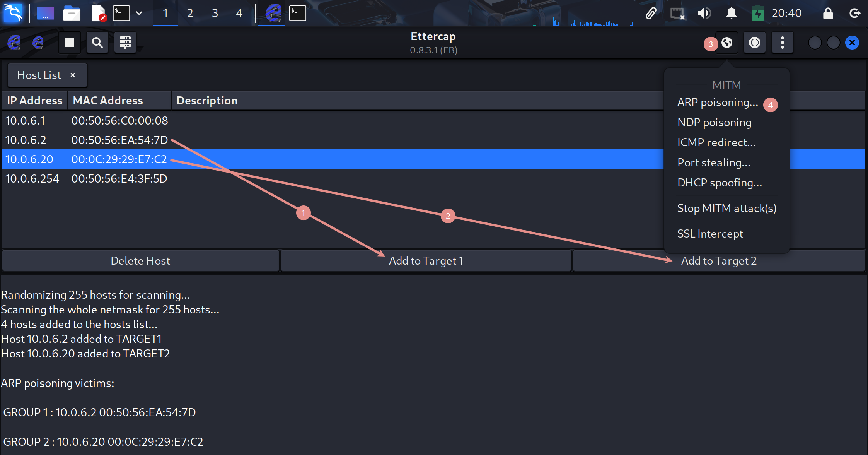
Task: Click the stop MITM circle icon
Action: point(755,43)
